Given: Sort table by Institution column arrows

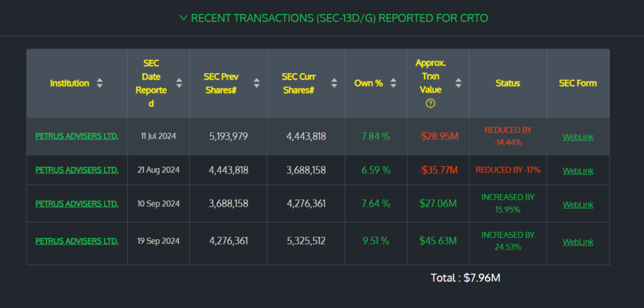Looking at the screenshot, I should point(99,83).
